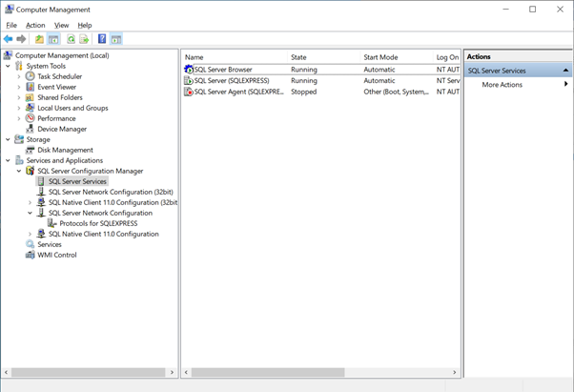Click services list scroll left arrow
Image resolution: width=574 pixels, height=392 pixels.
point(186,372)
